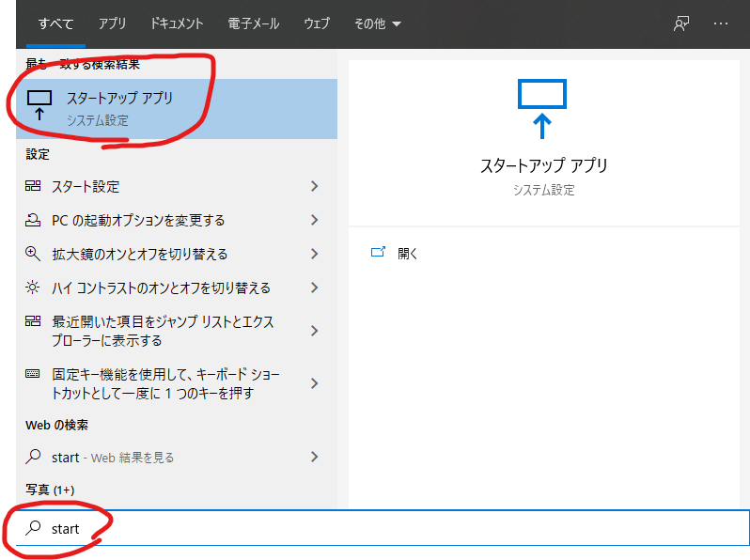Click the magnifier plus icon
The height and width of the screenshot is (560, 750).
[x=33, y=254]
